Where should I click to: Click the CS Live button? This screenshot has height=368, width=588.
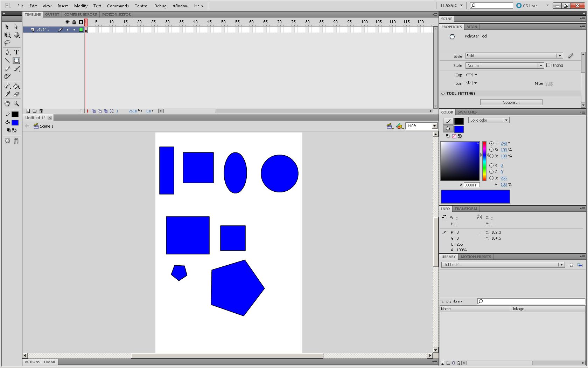(x=529, y=5)
